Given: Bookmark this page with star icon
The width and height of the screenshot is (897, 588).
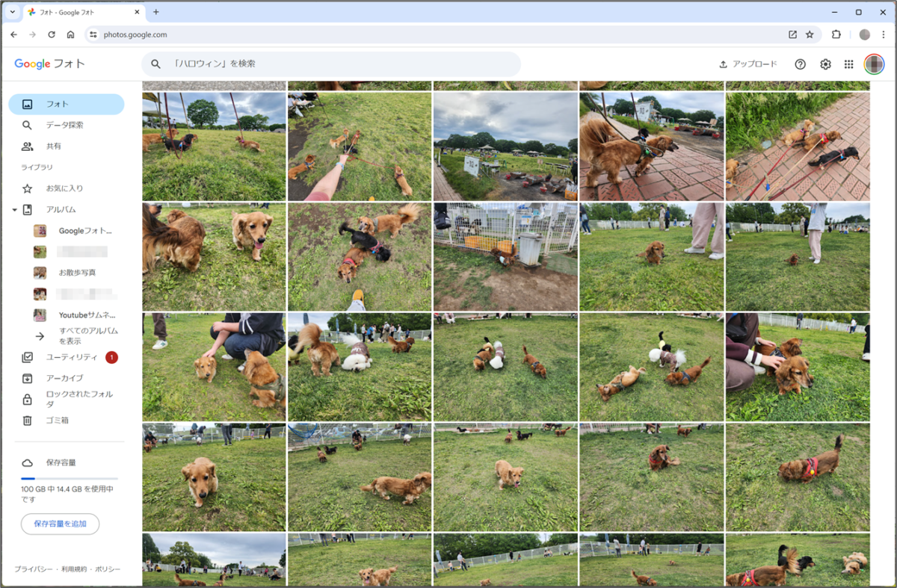Looking at the screenshot, I should (x=810, y=34).
